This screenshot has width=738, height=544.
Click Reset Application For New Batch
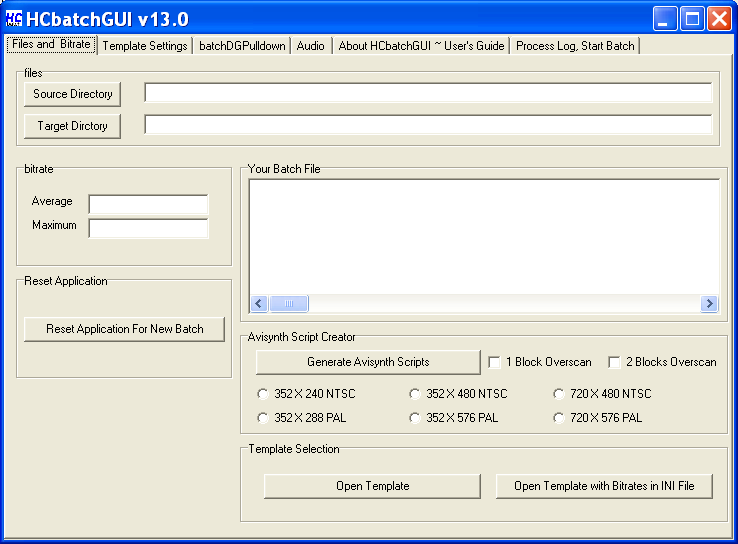[125, 329]
